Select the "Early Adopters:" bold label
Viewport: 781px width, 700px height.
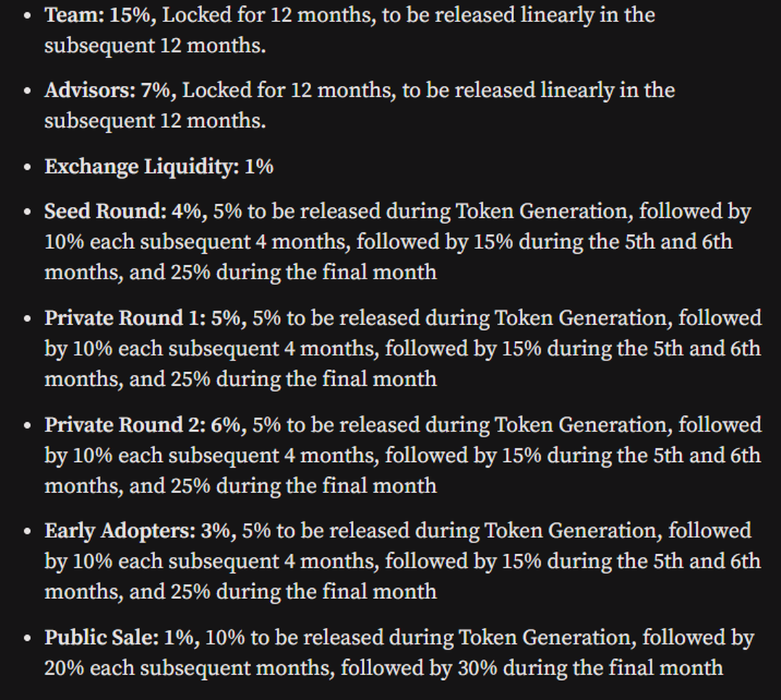[120, 531]
